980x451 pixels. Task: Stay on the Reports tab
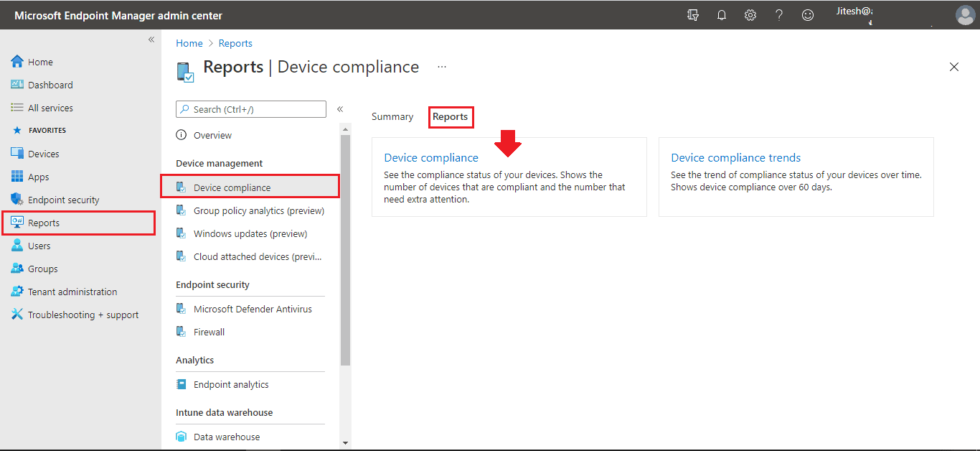coord(451,116)
